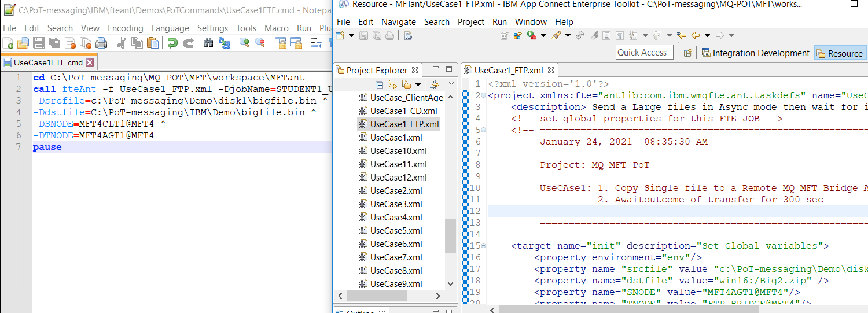The width and height of the screenshot is (868, 313).
Task: Open Toolkit Run dropdown arrow
Action: pyautogui.click(x=543, y=35)
